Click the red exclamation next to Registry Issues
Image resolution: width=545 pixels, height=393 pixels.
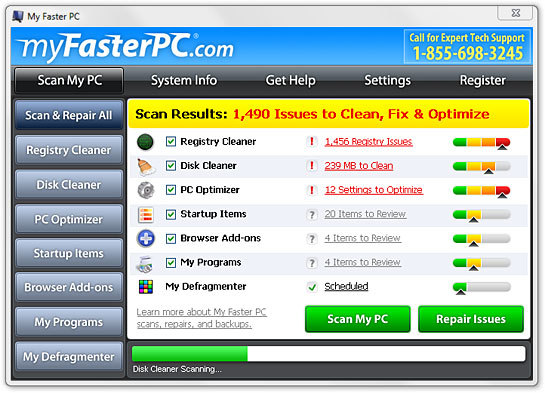312,141
